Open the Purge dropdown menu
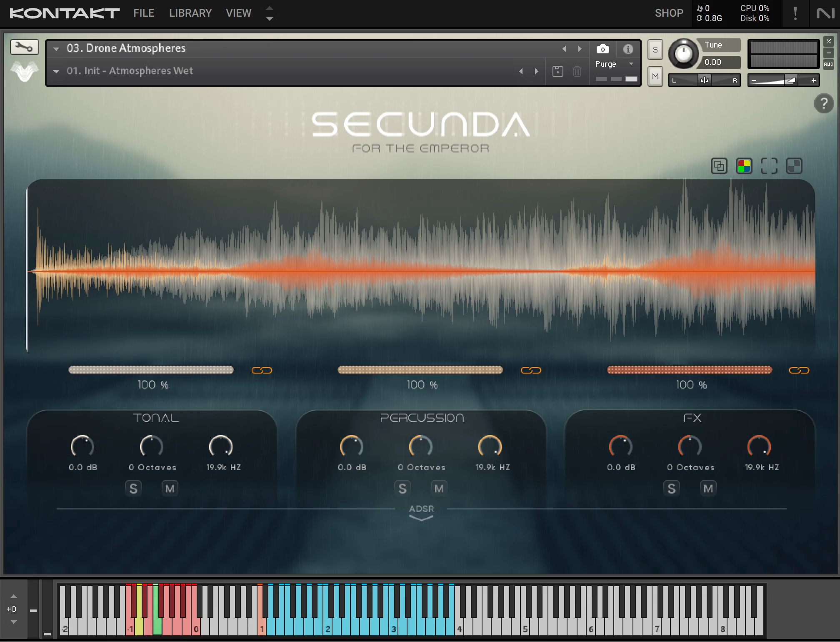Viewport: 840px width, 642px height. point(614,64)
